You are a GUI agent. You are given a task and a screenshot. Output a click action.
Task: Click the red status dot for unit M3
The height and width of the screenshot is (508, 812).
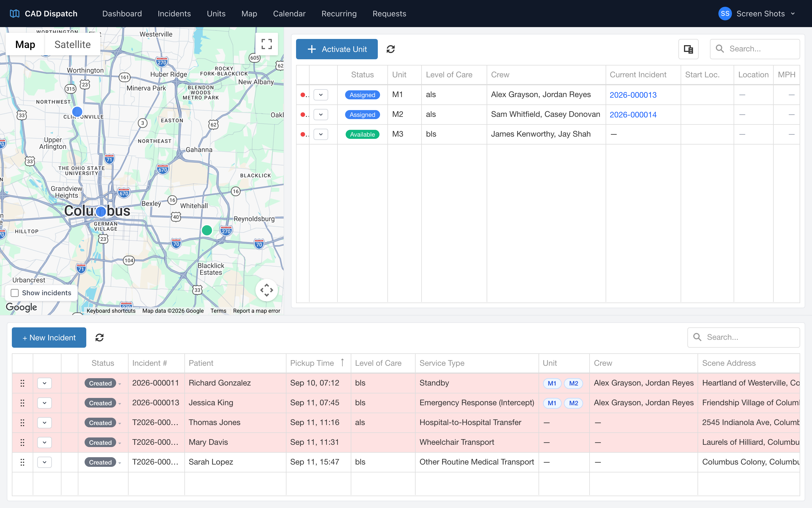[x=303, y=134]
